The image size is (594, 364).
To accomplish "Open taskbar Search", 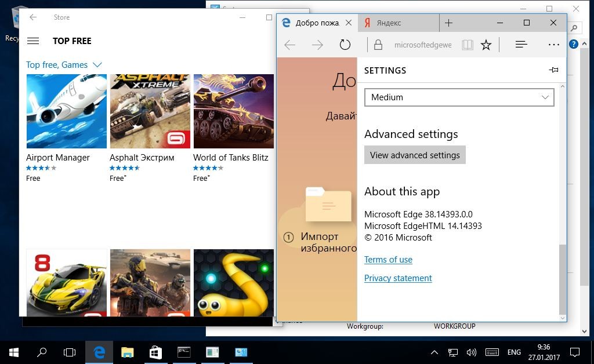I will pos(42,352).
